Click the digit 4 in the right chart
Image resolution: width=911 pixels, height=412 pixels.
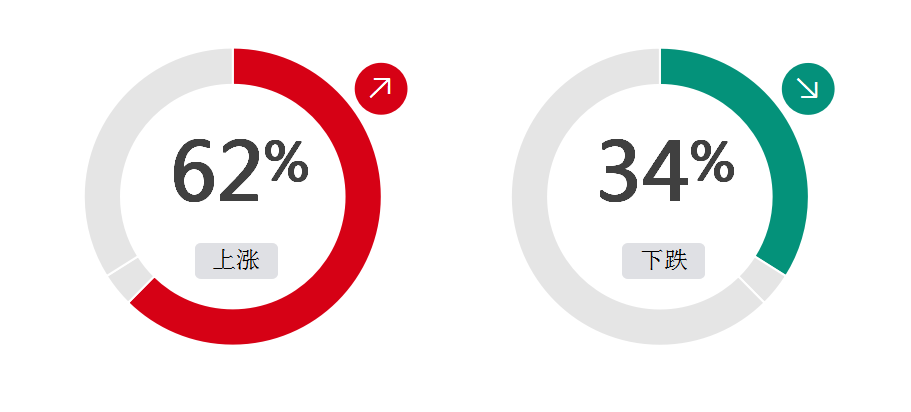pos(665,170)
